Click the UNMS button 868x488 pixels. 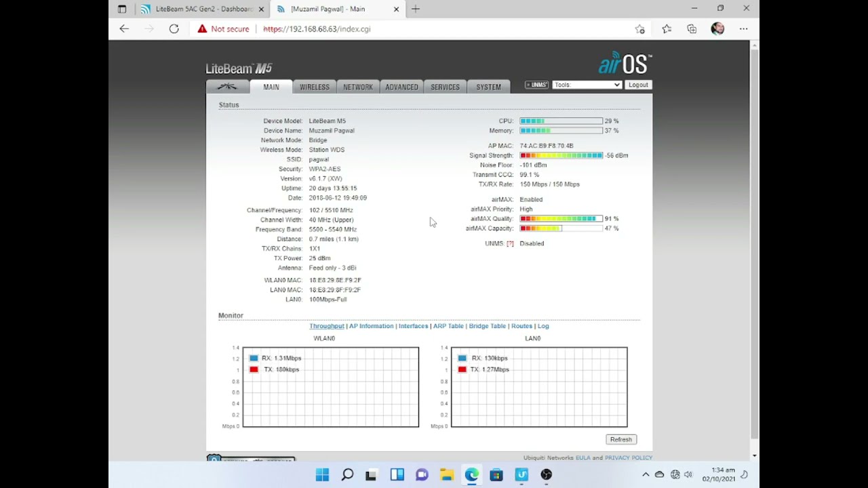point(537,85)
